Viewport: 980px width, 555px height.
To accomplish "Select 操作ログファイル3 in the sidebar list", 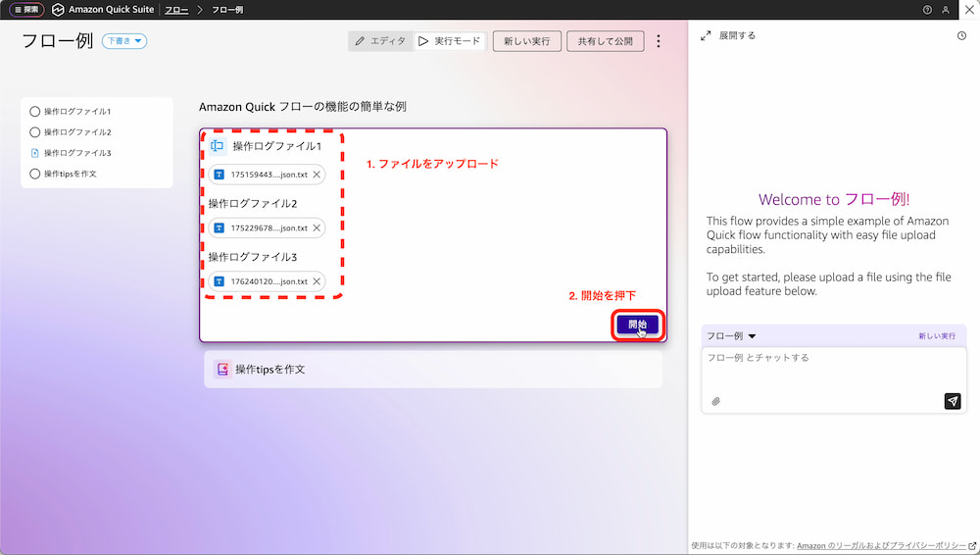I will (x=71, y=153).
